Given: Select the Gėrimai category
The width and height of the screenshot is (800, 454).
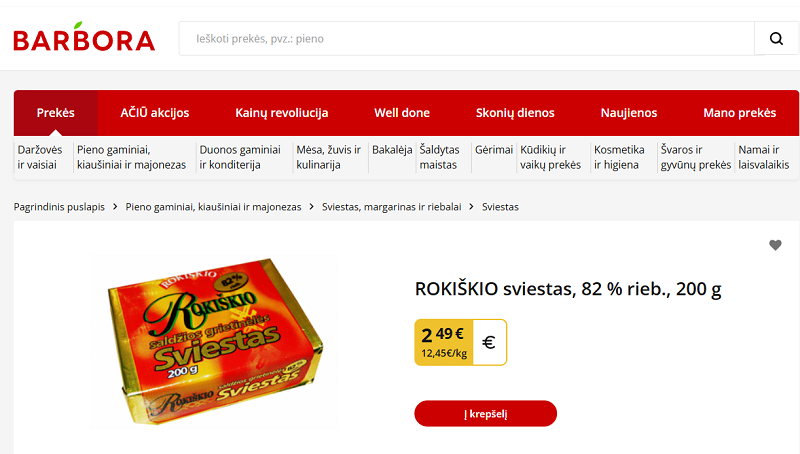Looking at the screenshot, I should tap(493, 150).
